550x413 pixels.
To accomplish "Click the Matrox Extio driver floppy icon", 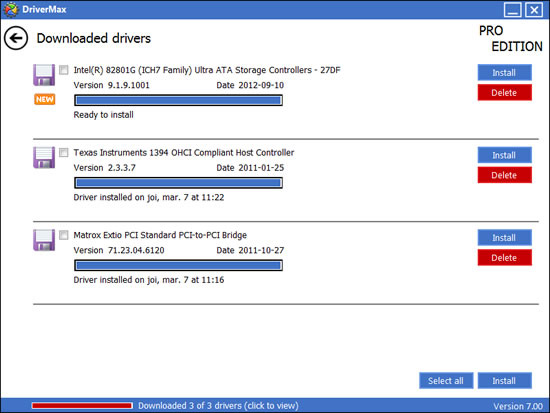I will [44, 240].
